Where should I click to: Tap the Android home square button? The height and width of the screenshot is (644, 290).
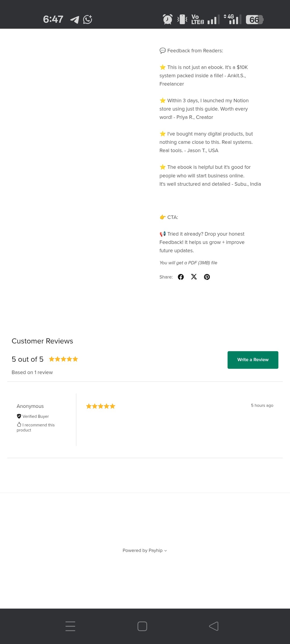(x=142, y=626)
